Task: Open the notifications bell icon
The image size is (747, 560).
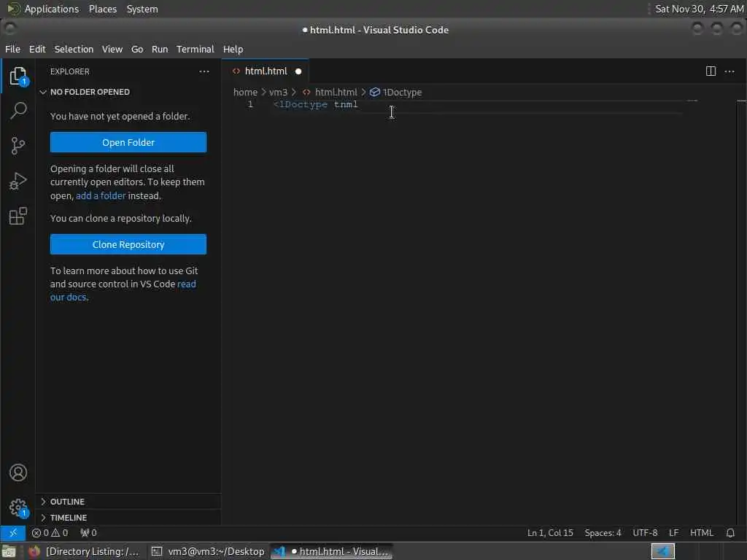Action: point(730,533)
